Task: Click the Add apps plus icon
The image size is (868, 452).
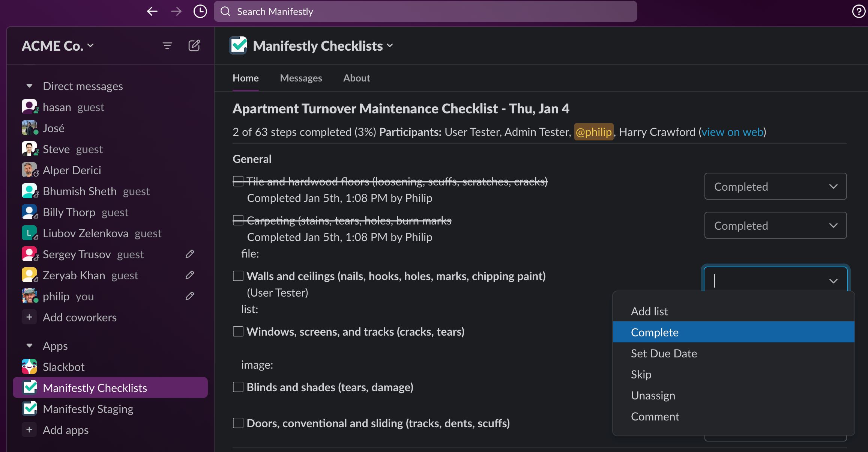Action: point(29,429)
